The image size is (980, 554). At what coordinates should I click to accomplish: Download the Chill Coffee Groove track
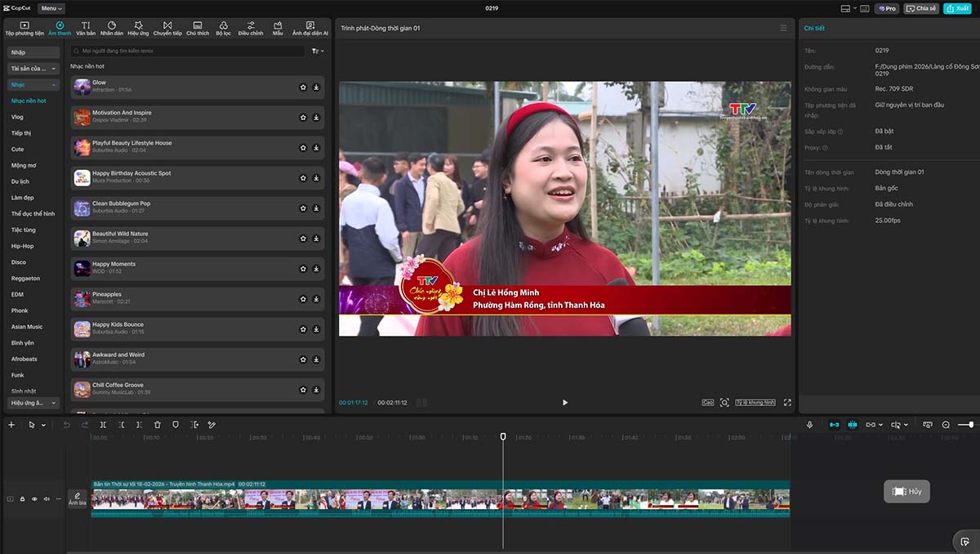click(316, 389)
